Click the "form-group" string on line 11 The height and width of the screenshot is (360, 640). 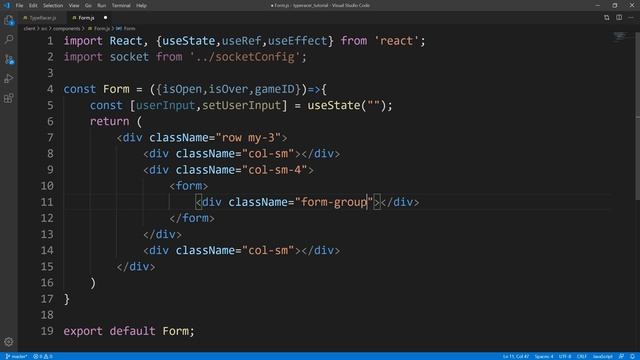(334, 202)
